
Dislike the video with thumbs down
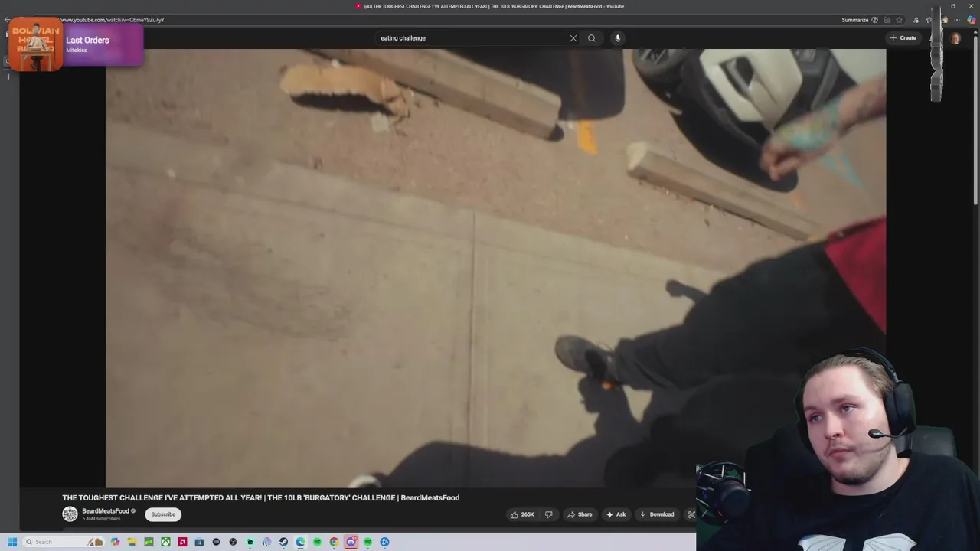click(x=548, y=514)
